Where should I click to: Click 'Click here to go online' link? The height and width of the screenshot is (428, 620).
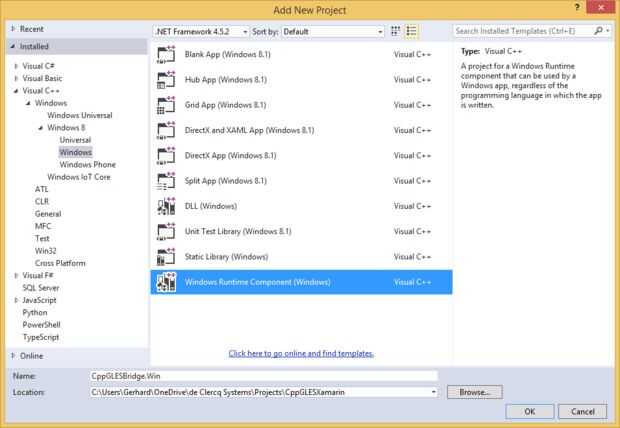pos(301,353)
